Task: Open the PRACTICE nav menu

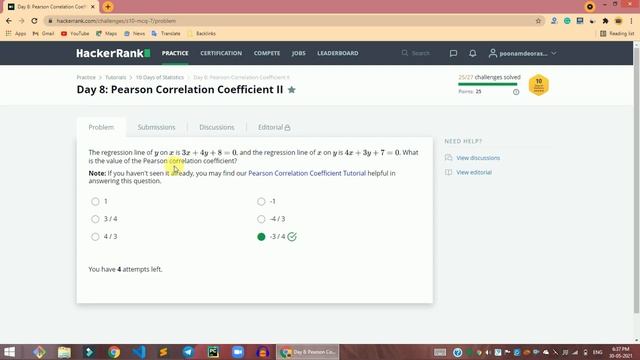Action: pyautogui.click(x=175, y=53)
